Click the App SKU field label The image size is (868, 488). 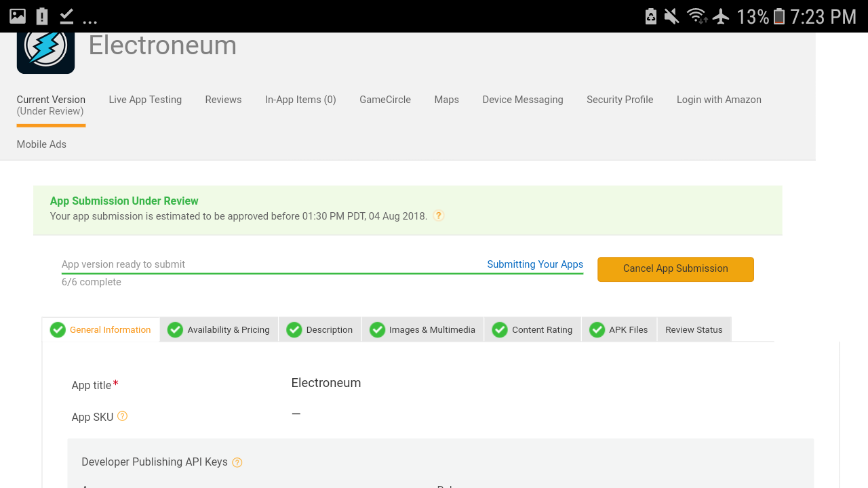(92, 417)
